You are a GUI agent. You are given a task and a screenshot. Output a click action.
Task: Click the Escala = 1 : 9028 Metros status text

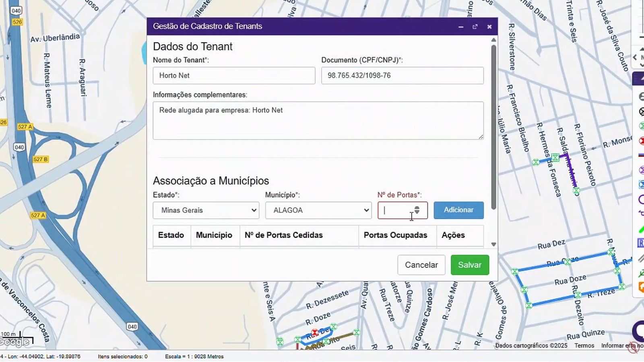point(194,356)
